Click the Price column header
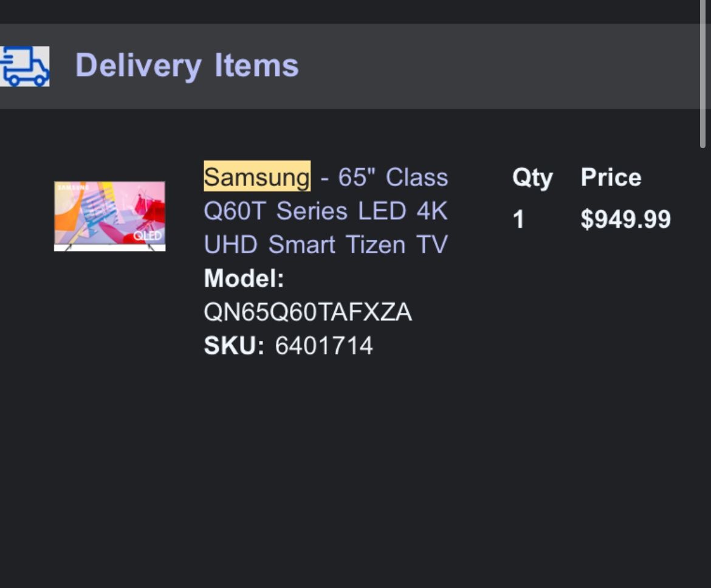The height and width of the screenshot is (588, 711). (x=611, y=177)
